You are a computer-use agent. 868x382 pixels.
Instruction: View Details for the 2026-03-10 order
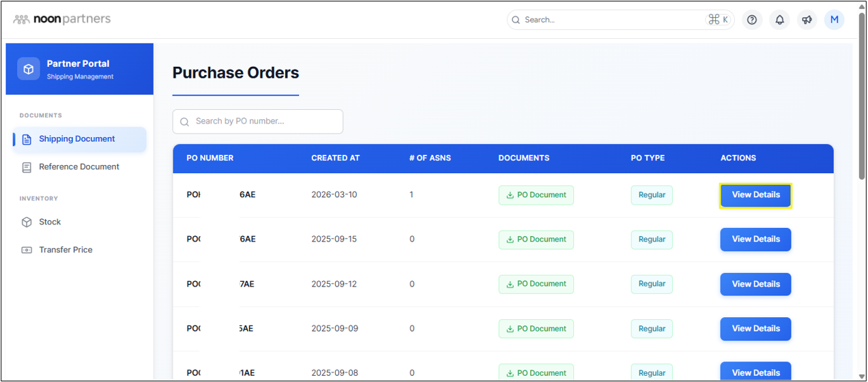pos(755,195)
